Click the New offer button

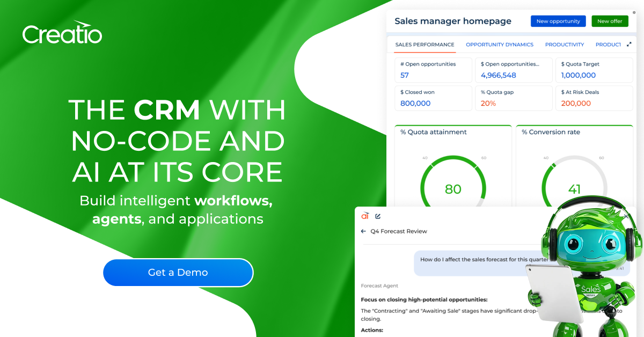click(x=610, y=21)
